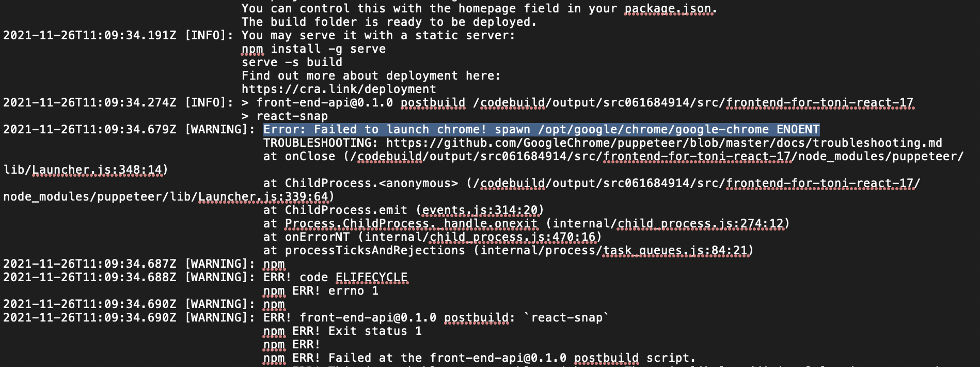The width and height of the screenshot is (980, 367).
Task: Click 'ERR! code ELIFECYCLE' text
Action: tap(335, 277)
